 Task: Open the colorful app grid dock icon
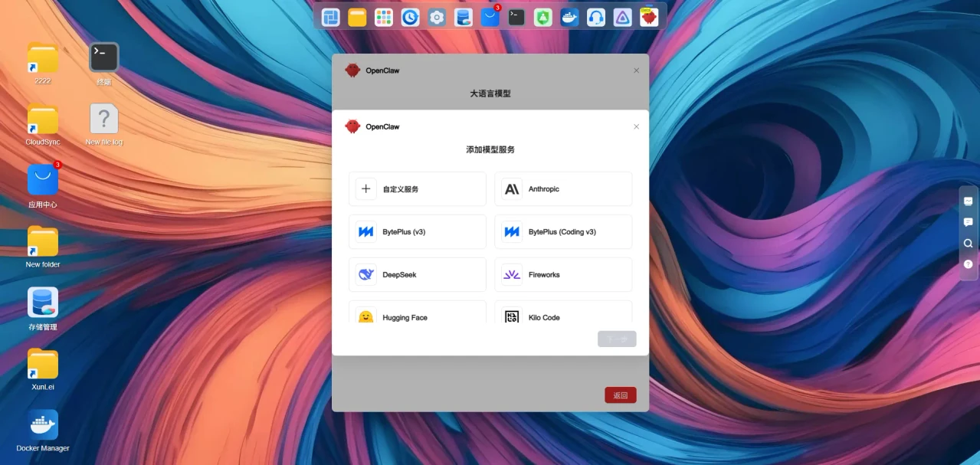tap(384, 17)
